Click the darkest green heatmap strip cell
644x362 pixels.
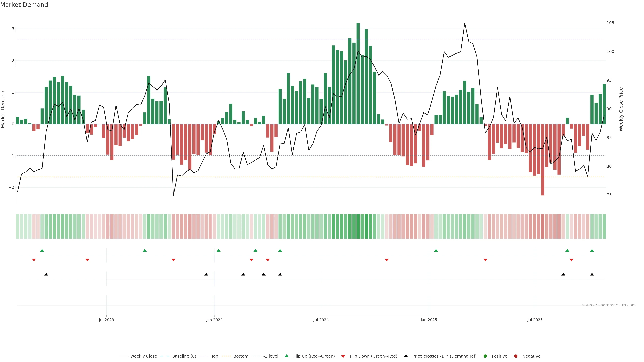point(358,226)
